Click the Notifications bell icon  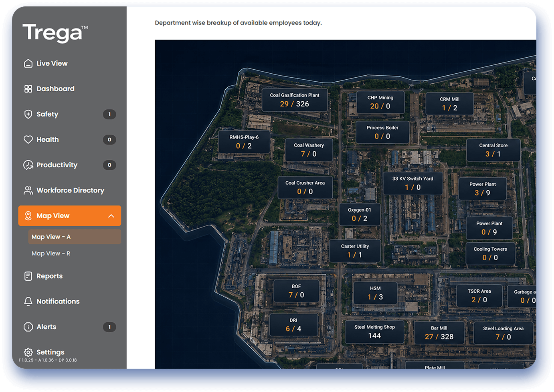[28, 302]
